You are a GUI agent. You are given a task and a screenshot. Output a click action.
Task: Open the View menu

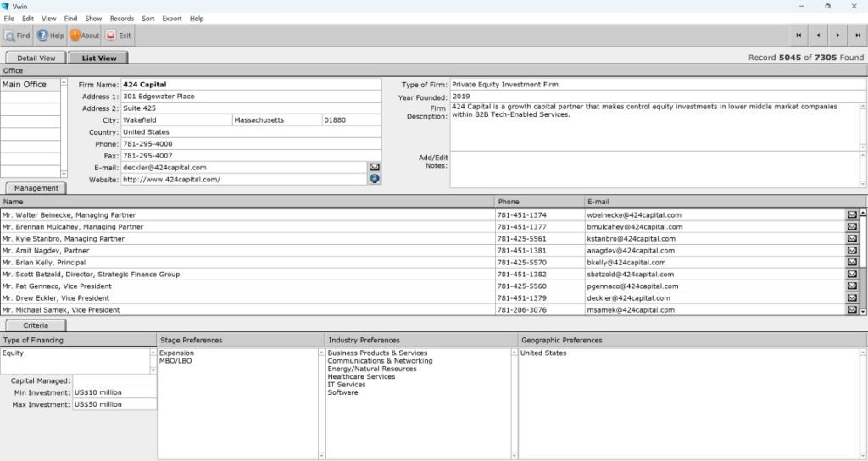(48, 19)
